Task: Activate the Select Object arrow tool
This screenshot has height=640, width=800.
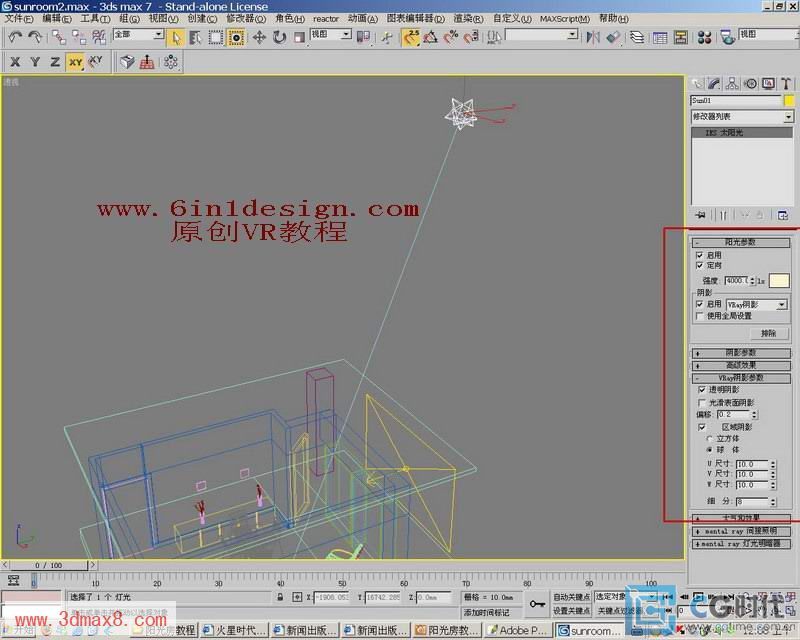Action: 176,38
